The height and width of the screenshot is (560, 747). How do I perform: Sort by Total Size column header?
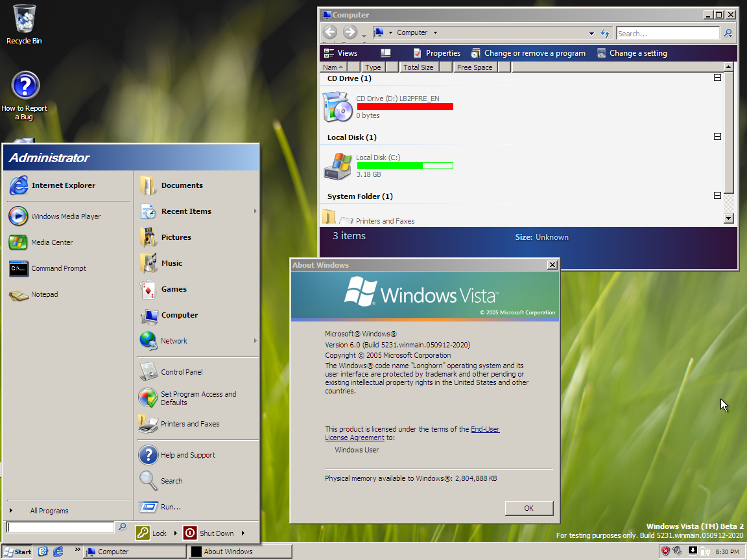tap(420, 67)
